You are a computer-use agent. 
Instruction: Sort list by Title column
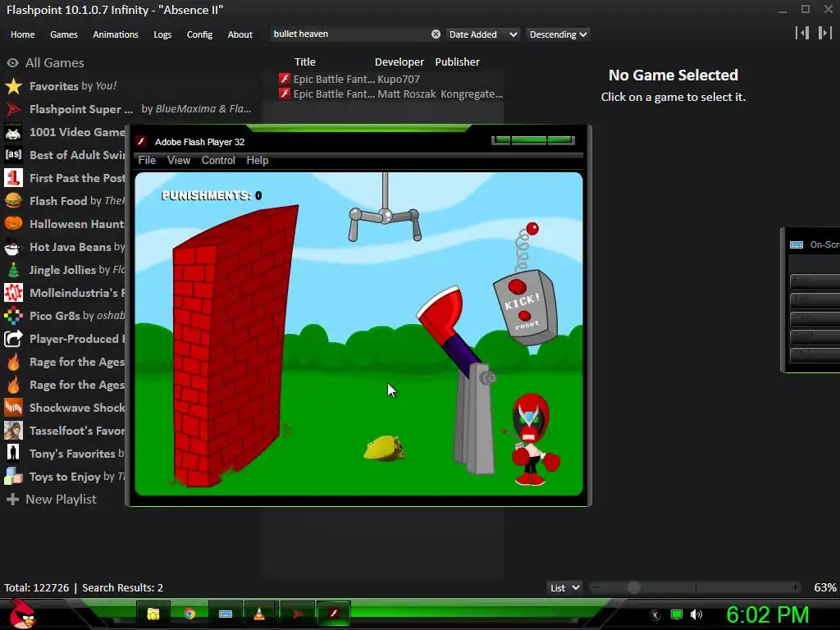point(305,62)
